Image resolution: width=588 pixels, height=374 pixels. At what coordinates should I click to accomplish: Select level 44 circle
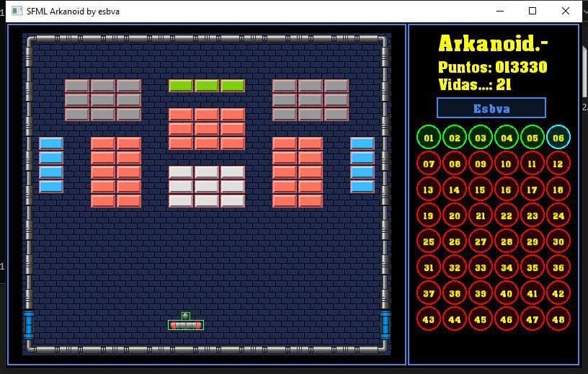coord(455,319)
